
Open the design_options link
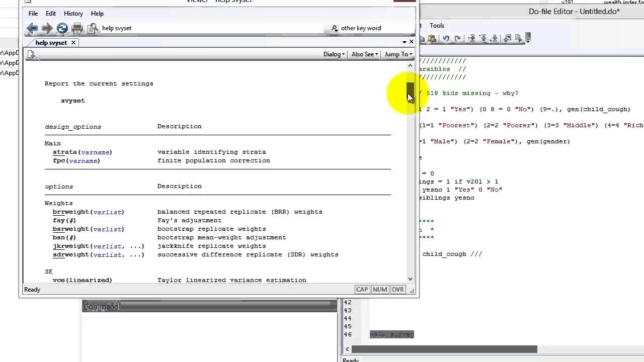click(73, 127)
